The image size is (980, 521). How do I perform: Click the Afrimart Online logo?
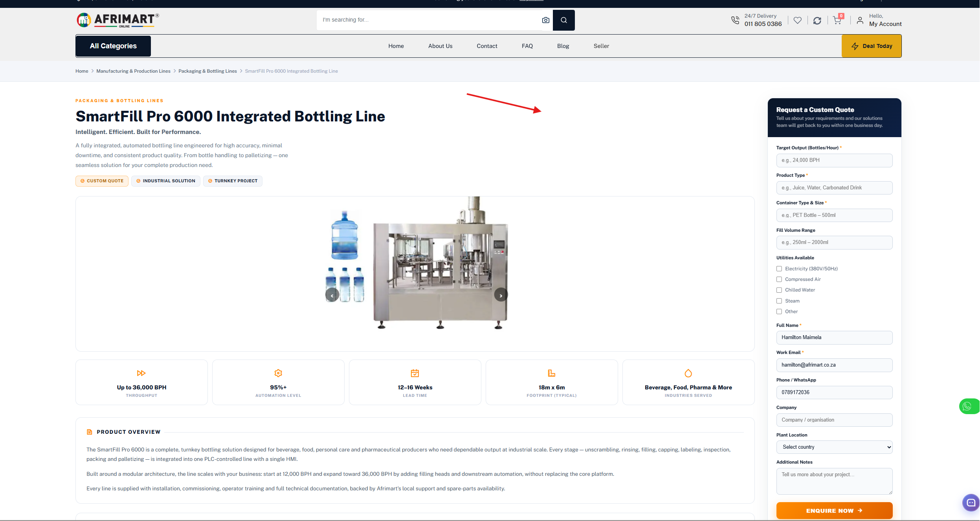click(x=118, y=20)
